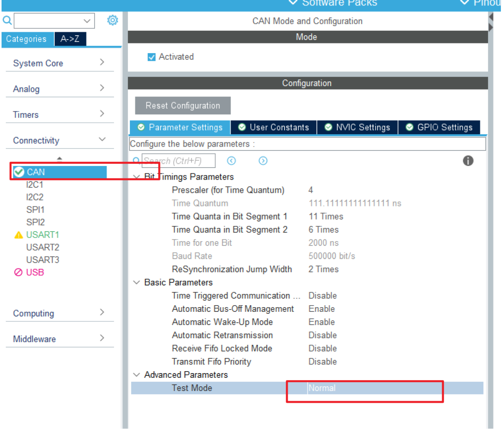This screenshot has height=429, width=504.
Task: Edit Bit Segment 2 value 6 Times
Action: click(324, 230)
